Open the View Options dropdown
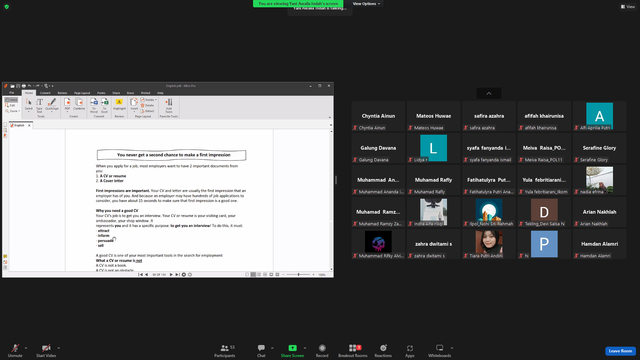Viewport: 640px width, 360px height. (366, 4)
